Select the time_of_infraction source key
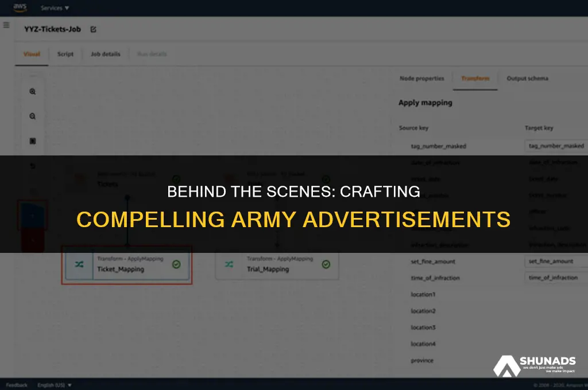 click(x=435, y=278)
